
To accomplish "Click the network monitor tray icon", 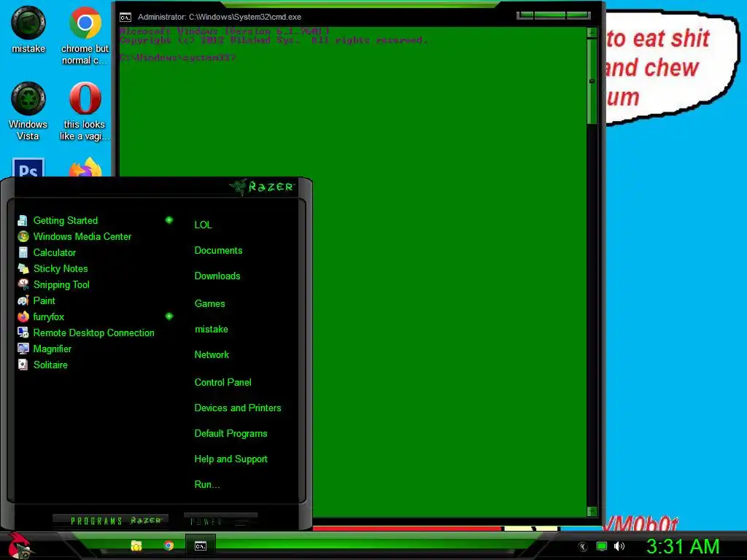I will tap(602, 547).
